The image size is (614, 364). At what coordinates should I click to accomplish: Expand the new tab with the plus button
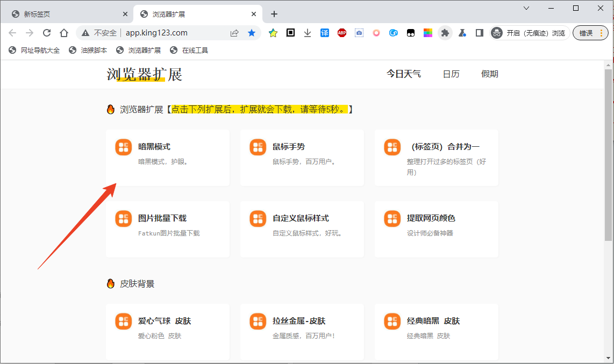[x=274, y=13]
